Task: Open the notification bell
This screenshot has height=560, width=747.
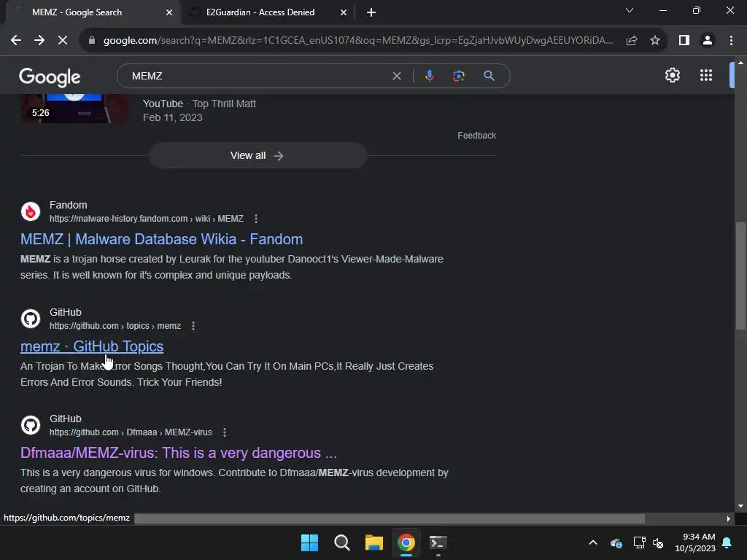Action: pos(727,542)
